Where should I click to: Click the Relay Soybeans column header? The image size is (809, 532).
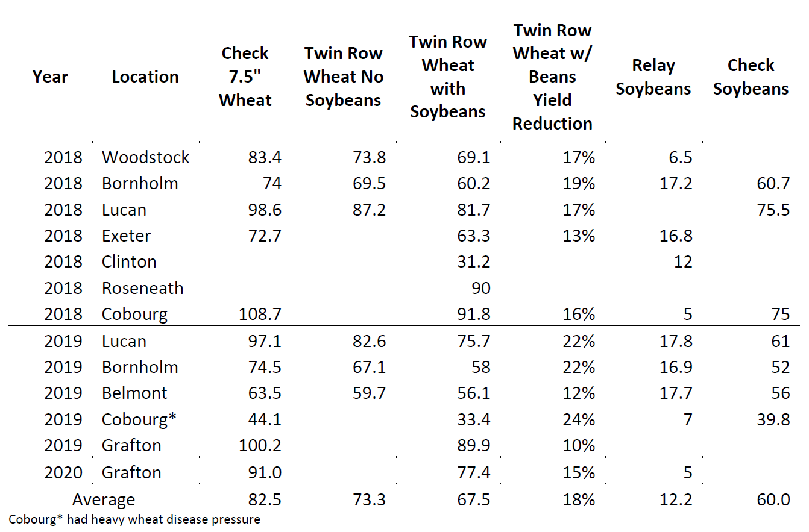point(653,77)
